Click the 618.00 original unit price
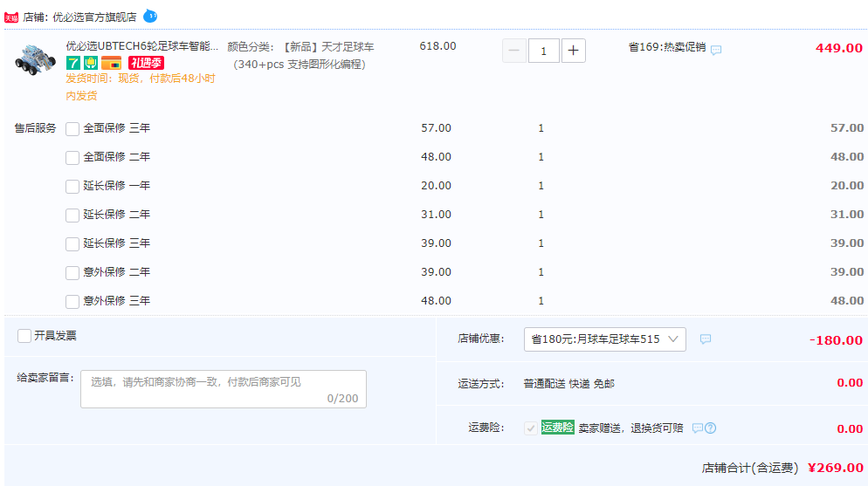This screenshot has width=868, height=486. coord(437,46)
